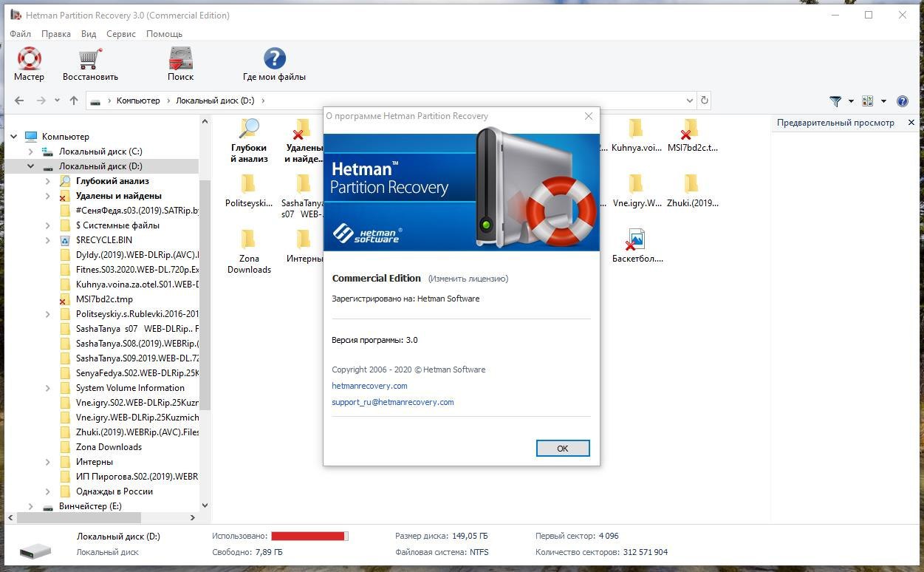This screenshot has width=924, height=572.
Task: Click the blue help question icon
Action: point(902,101)
